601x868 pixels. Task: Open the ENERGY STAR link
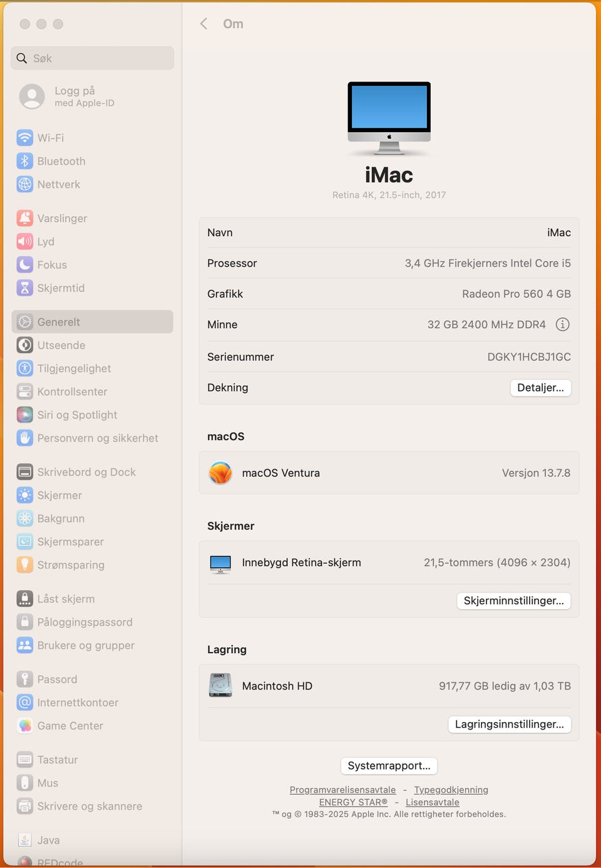click(x=353, y=802)
